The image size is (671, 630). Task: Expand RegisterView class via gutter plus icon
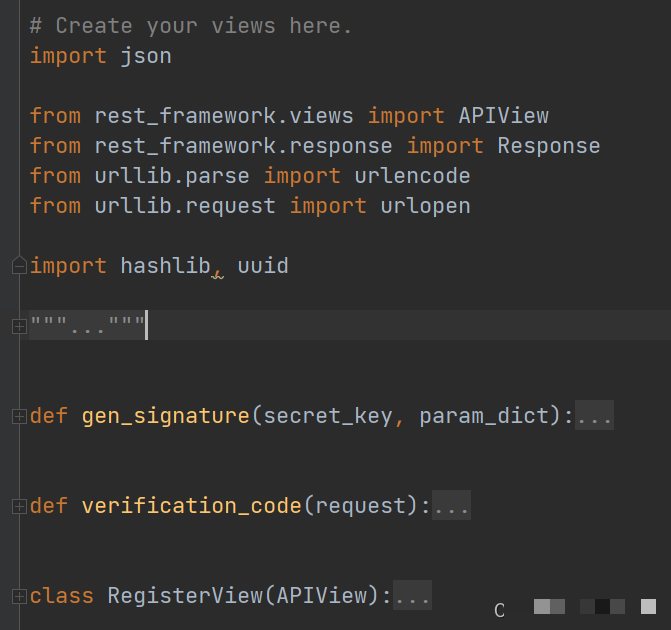pyautogui.click(x=18, y=596)
